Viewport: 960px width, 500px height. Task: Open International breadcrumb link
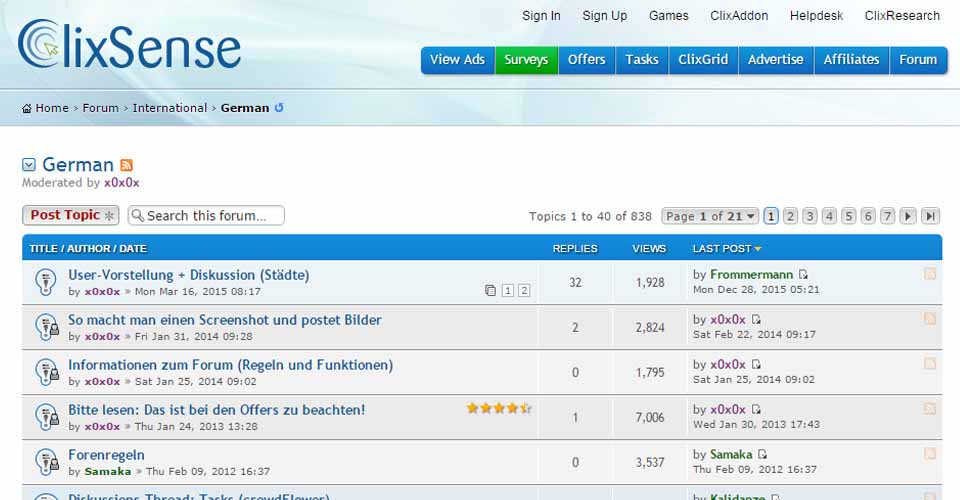click(170, 108)
